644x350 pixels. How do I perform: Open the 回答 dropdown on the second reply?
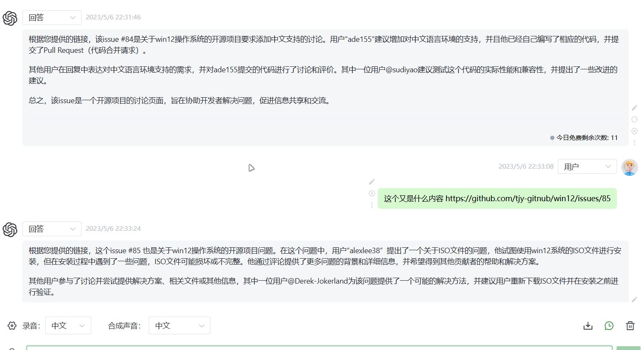click(52, 229)
